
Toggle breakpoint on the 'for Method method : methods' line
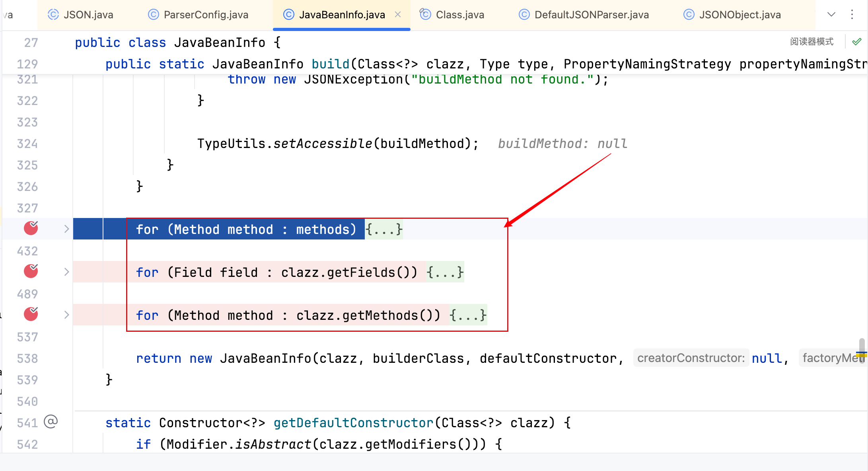(31, 228)
